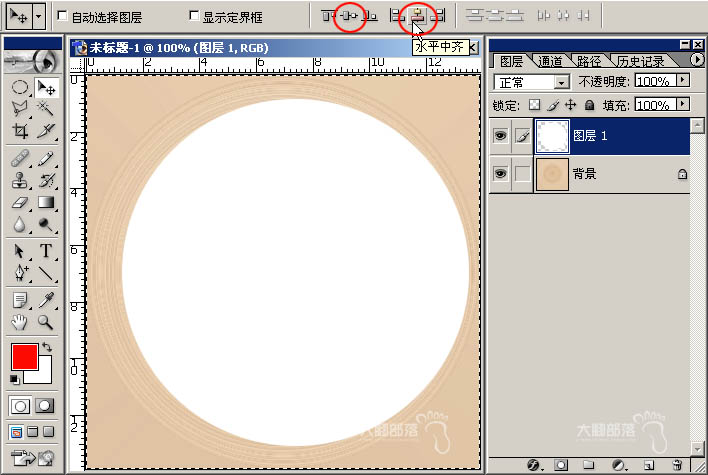
Task: Open tool preset picker arrow
Action: [x=38, y=17]
